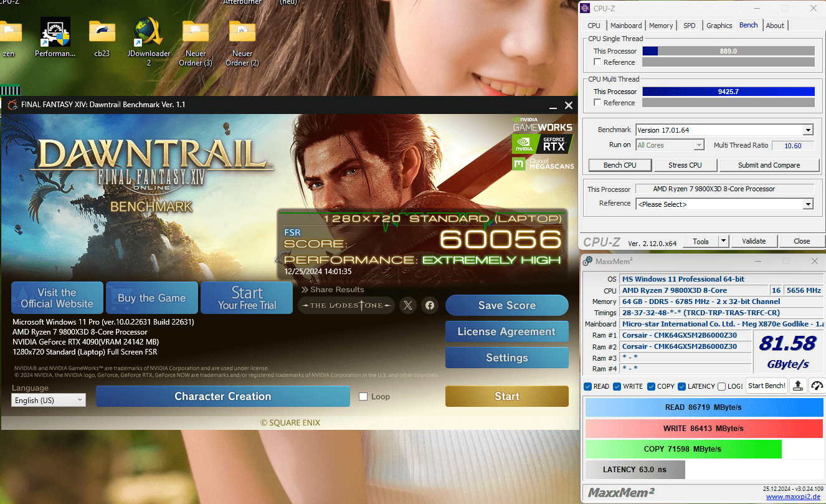Click the CPU Multi Thread score bar
Image resolution: width=826 pixels, height=504 pixels.
[728, 92]
